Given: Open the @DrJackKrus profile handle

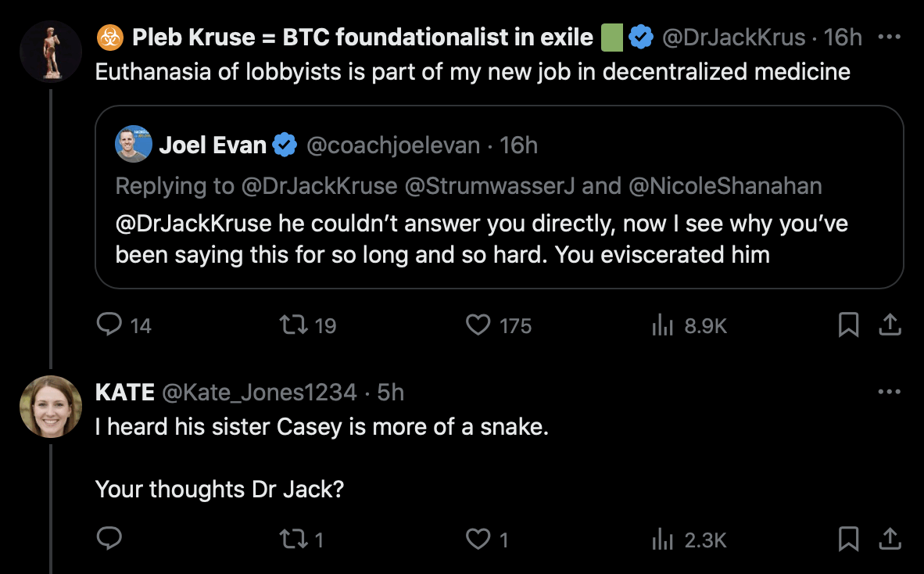Looking at the screenshot, I should (733, 37).
